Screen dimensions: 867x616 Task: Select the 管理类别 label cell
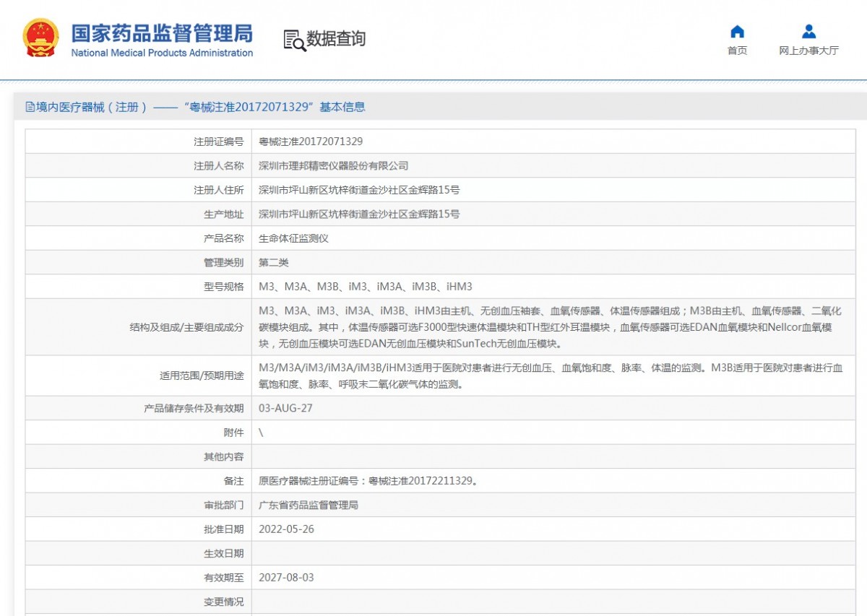[139, 262]
